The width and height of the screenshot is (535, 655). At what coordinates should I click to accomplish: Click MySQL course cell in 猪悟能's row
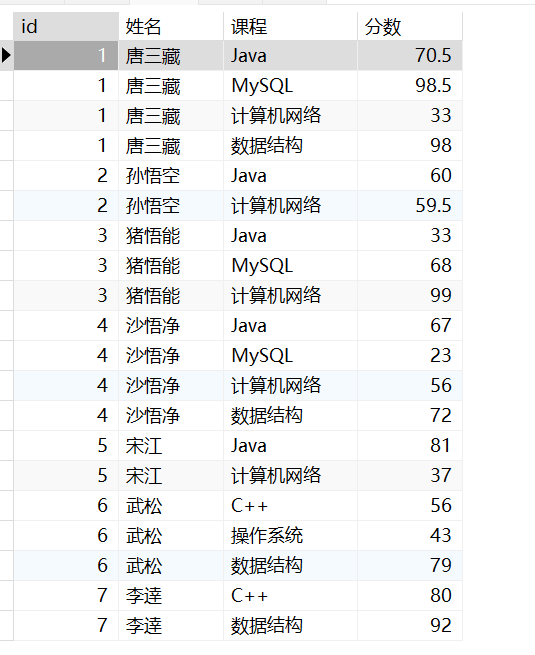[x=291, y=266]
